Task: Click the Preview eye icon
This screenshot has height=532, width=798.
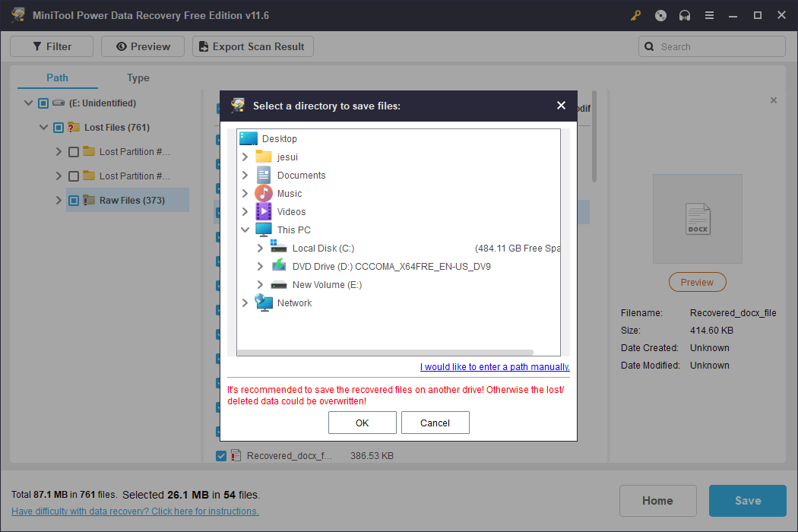Action: click(x=122, y=46)
